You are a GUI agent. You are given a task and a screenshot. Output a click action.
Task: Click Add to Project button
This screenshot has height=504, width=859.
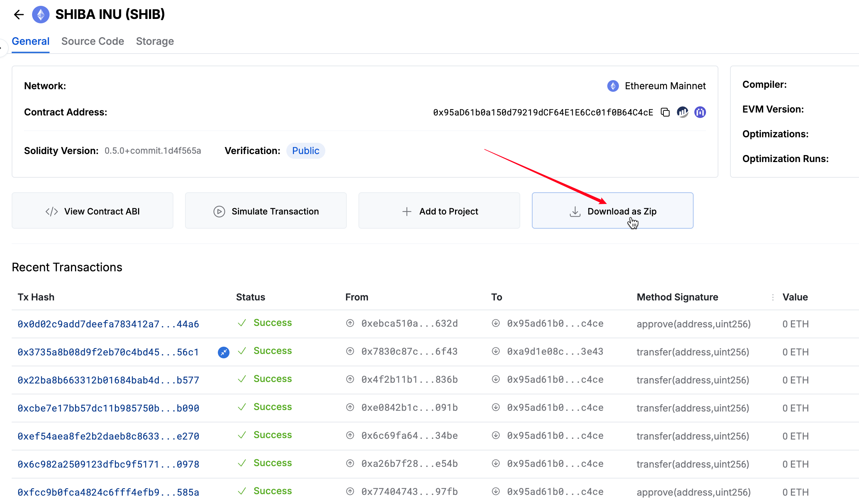[x=439, y=211]
